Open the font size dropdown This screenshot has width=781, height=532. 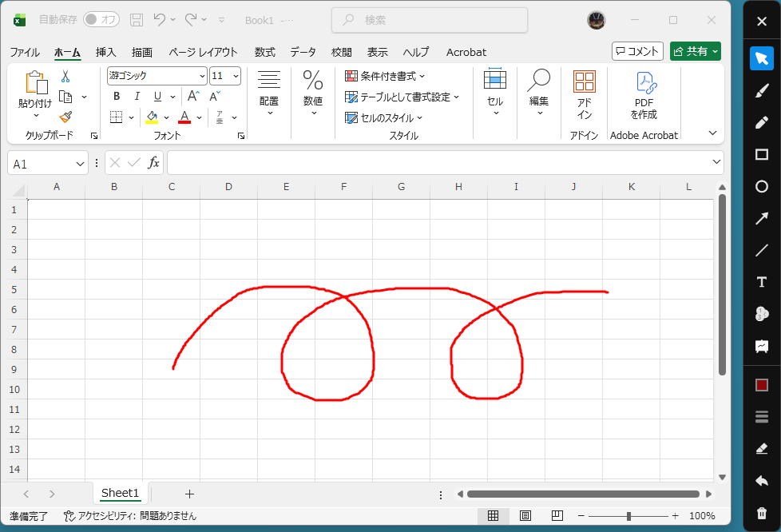point(235,76)
